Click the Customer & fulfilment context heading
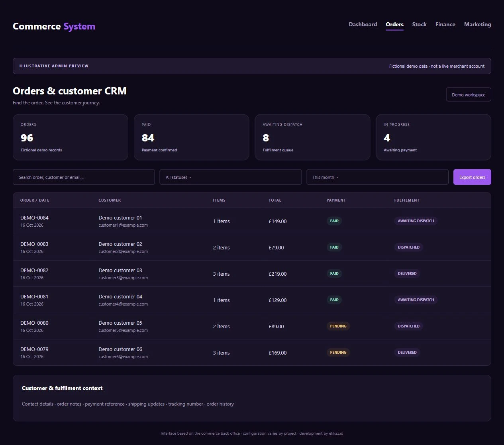The height and width of the screenshot is (445, 504). [x=62, y=388]
